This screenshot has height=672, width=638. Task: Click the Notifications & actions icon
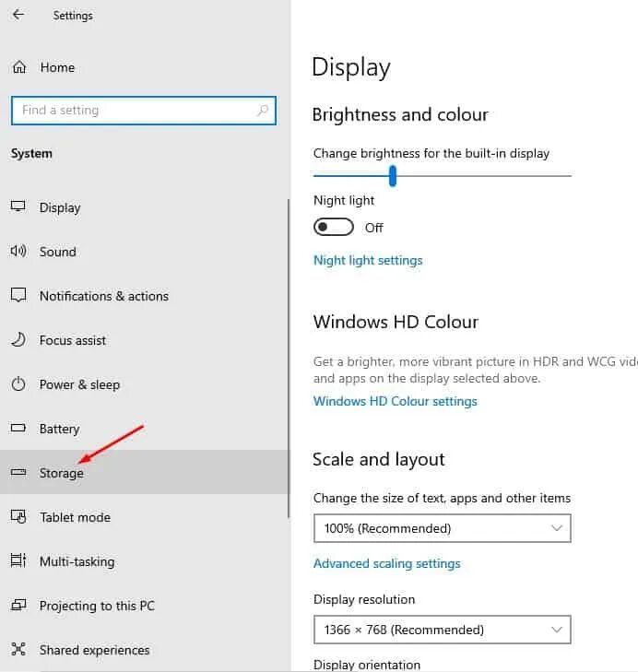click(x=18, y=295)
